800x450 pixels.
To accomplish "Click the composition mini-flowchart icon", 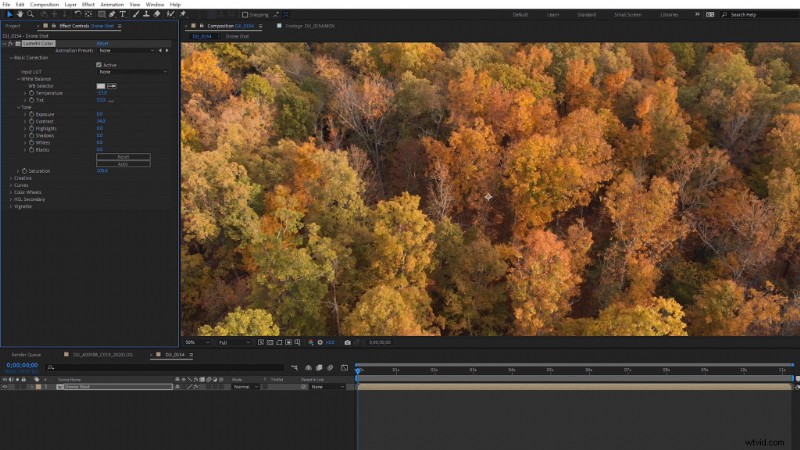I will pyautogui.click(x=294, y=367).
